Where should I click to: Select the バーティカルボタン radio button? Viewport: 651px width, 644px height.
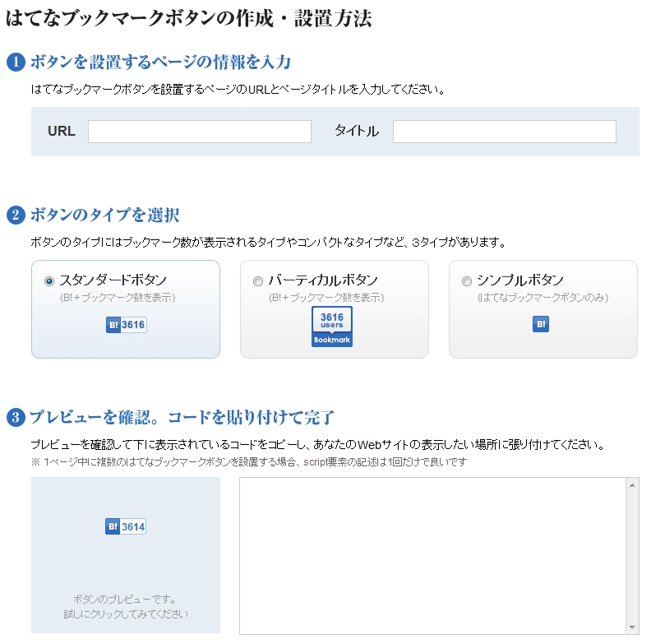pos(258,281)
